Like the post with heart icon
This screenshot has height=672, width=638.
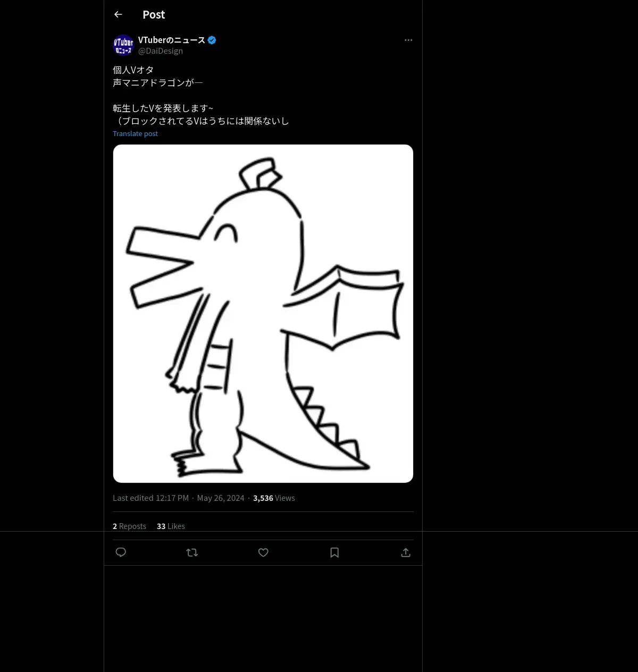pos(263,552)
